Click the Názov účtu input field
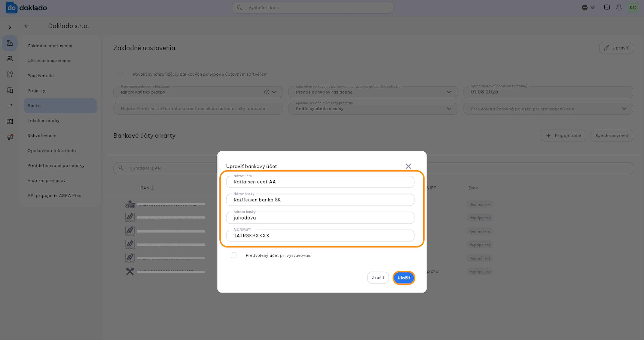The image size is (644, 340). [320, 182]
